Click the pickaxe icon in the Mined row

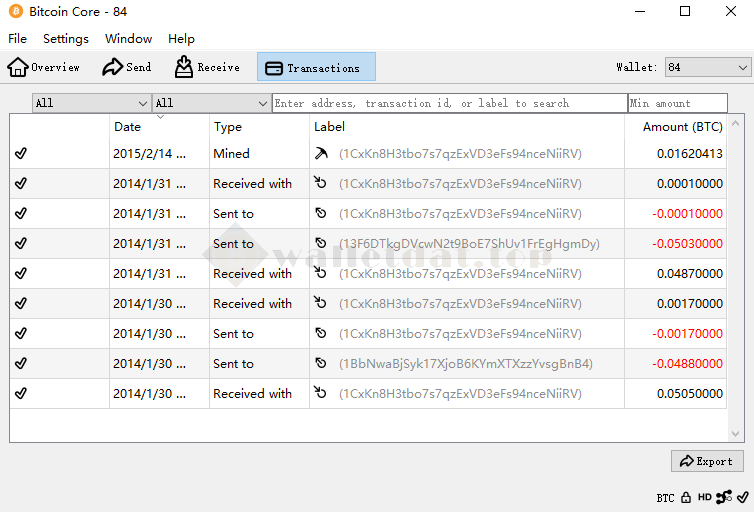pyautogui.click(x=320, y=154)
